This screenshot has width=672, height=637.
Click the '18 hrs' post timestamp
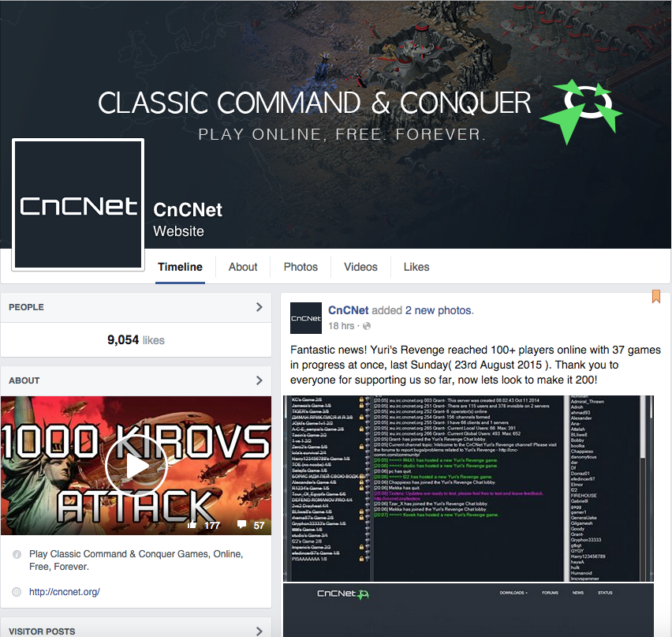[x=342, y=326]
